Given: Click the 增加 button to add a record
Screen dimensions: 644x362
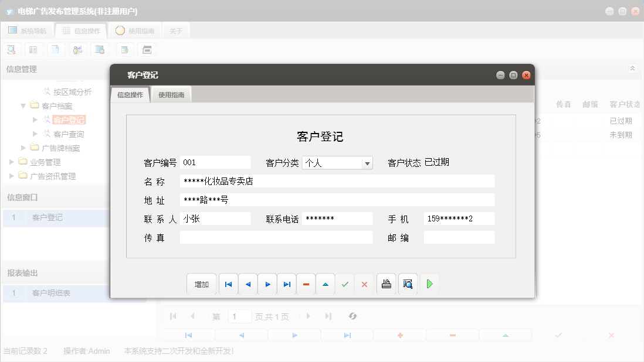Looking at the screenshot, I should click(x=201, y=284).
